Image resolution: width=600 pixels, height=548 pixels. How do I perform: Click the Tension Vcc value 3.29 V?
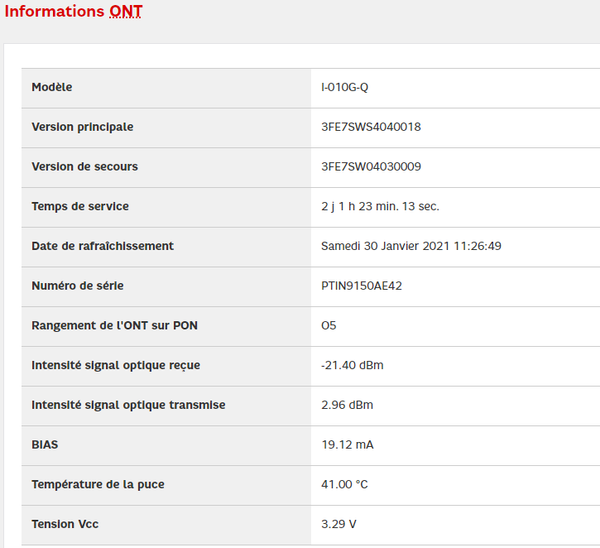(339, 524)
